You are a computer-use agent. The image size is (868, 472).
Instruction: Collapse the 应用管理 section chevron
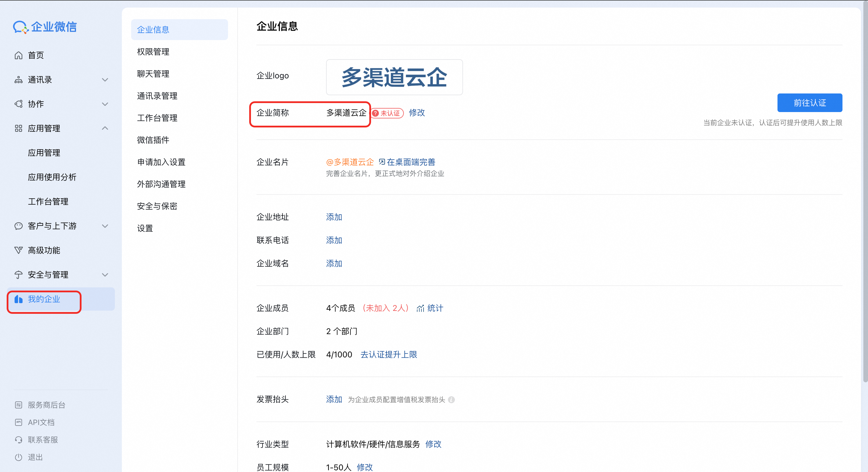(105, 128)
